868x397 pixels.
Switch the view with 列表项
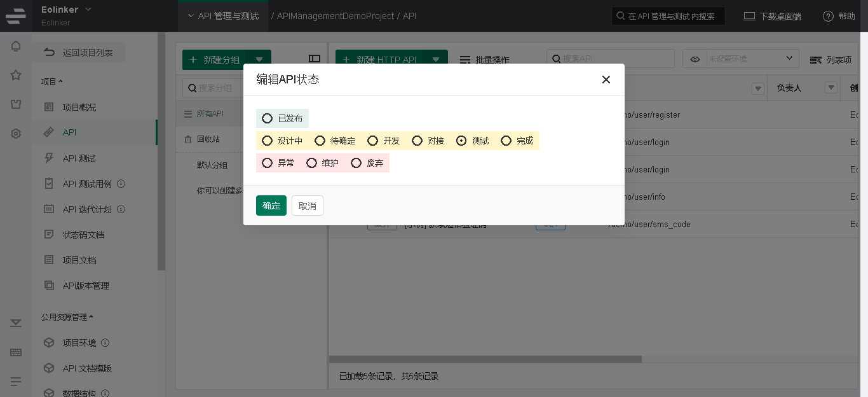[x=831, y=60]
